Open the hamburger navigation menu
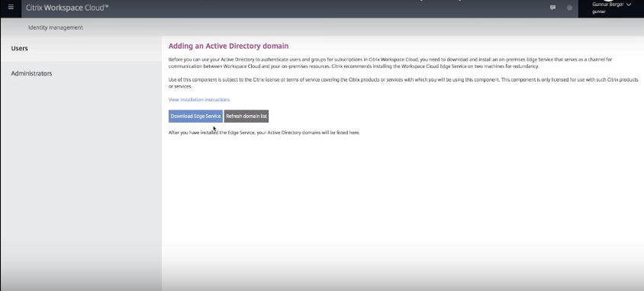This screenshot has height=291, width=644. pos(11,8)
